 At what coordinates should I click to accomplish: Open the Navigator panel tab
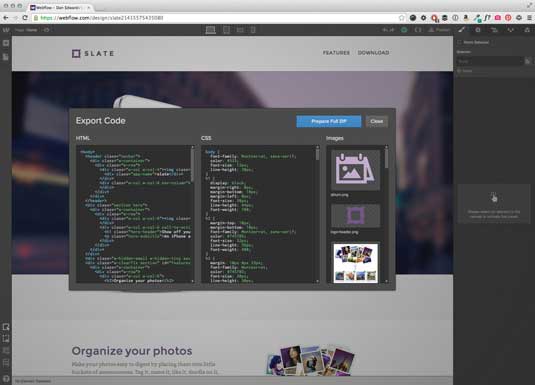[494, 30]
